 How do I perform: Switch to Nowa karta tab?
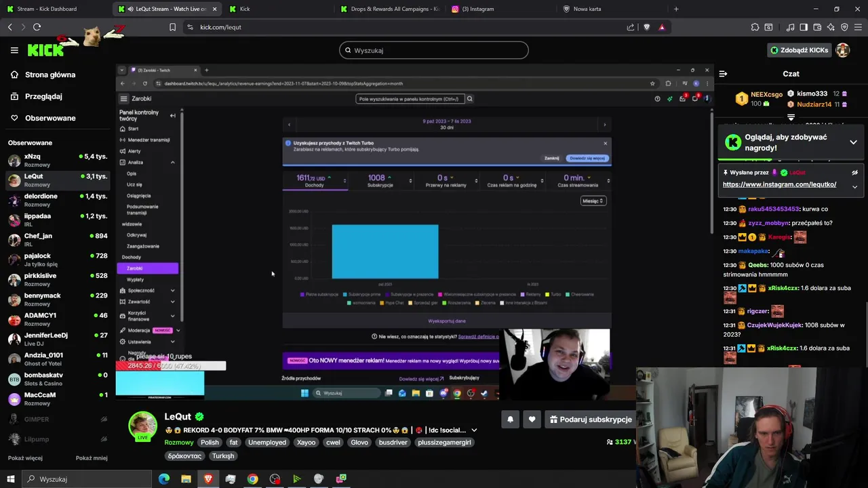(612, 9)
